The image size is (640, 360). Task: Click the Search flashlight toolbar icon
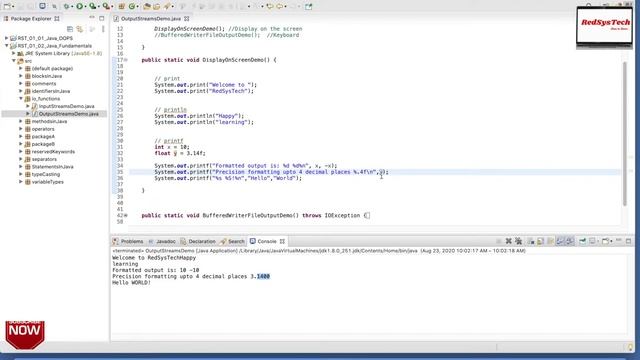[x=167, y=6]
